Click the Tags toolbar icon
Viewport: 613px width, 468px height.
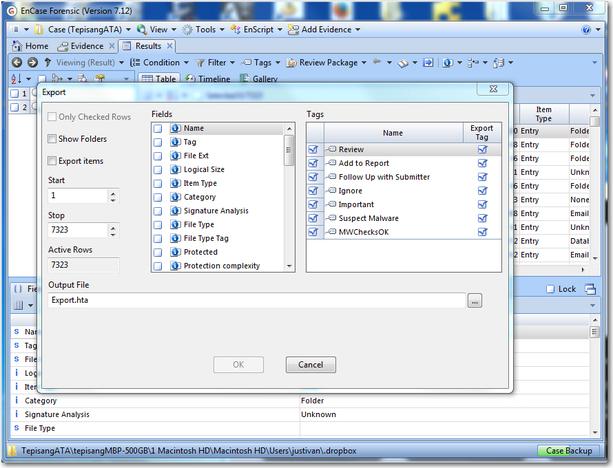point(247,62)
